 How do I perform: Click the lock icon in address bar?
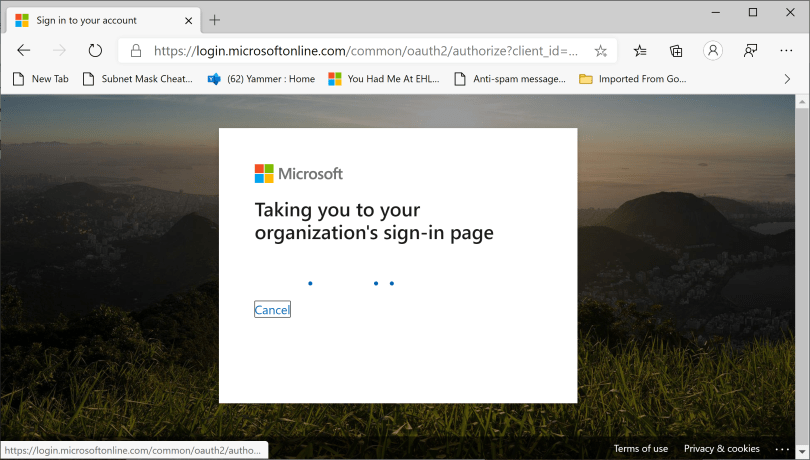click(137, 50)
